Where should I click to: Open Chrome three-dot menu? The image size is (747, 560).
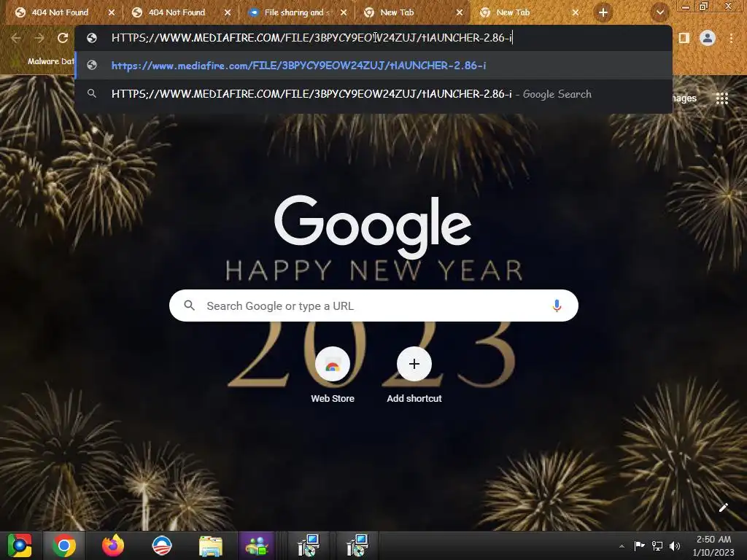[x=731, y=38]
